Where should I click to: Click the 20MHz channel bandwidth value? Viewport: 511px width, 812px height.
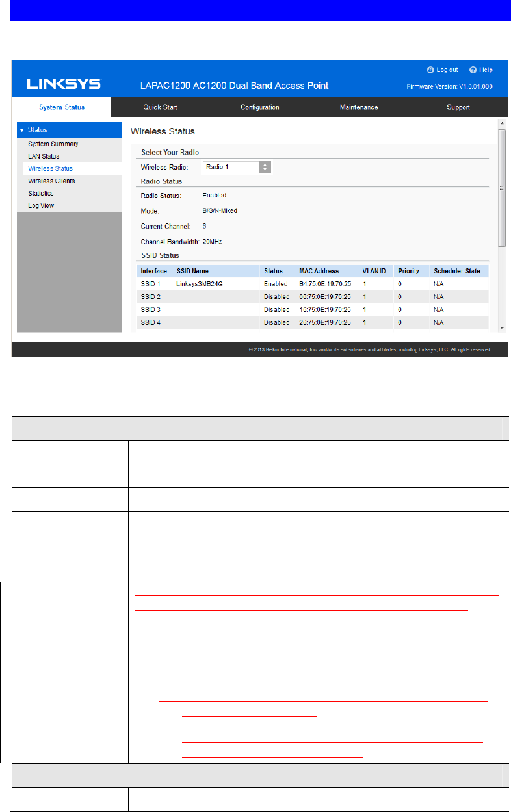coord(213,241)
